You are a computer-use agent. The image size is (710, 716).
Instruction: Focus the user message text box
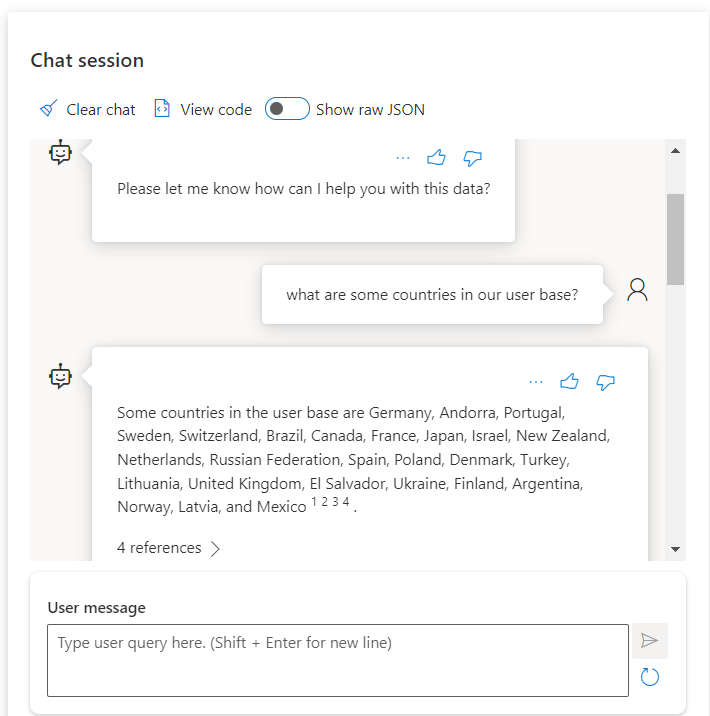point(338,660)
